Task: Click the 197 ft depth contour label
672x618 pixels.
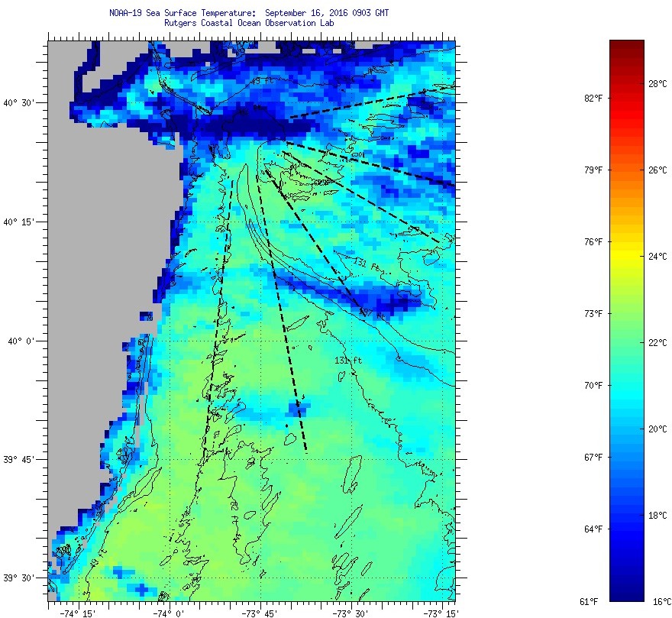Action: click(372, 314)
